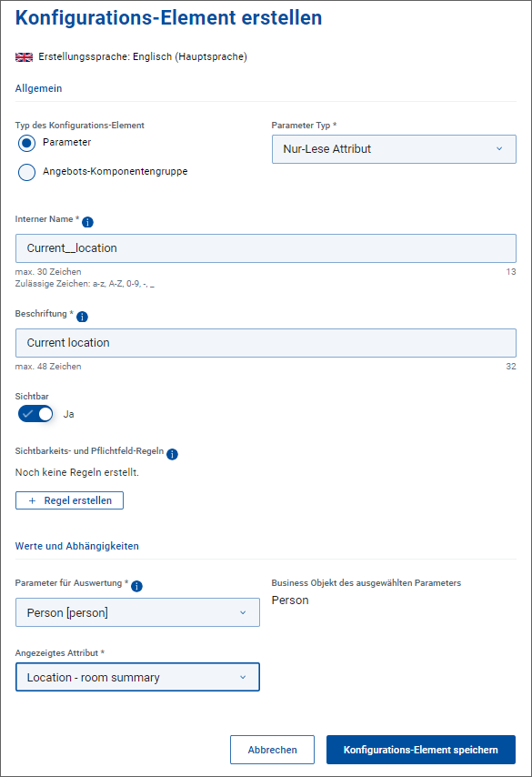532x777 pixels.
Task: Open the Parameter Typ dropdown
Action: tap(394, 149)
